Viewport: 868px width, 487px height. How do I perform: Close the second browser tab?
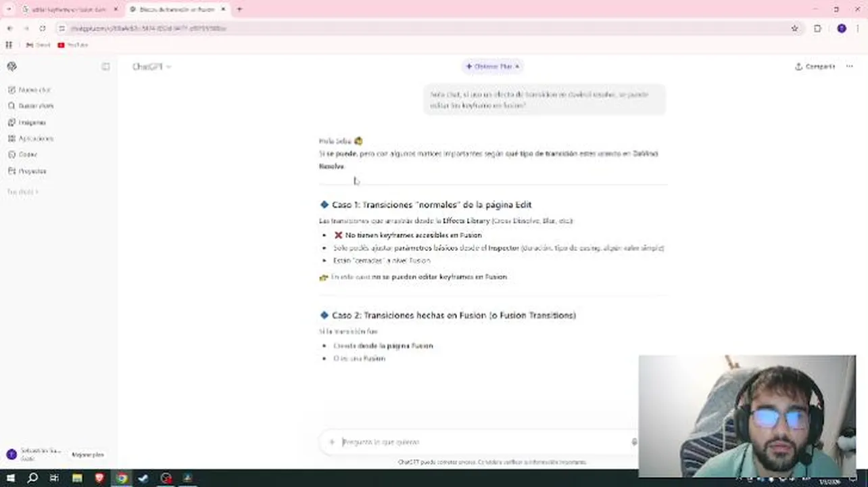tap(223, 9)
